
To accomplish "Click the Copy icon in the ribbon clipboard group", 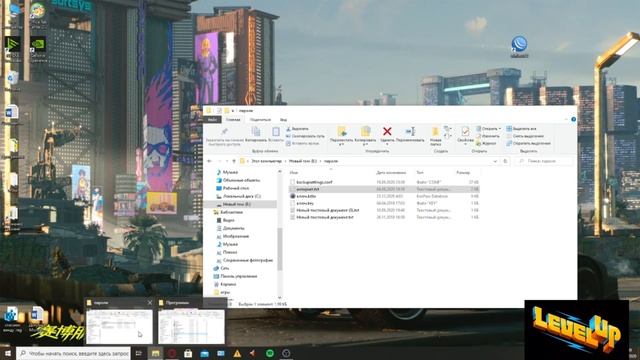I will click(x=256, y=131).
